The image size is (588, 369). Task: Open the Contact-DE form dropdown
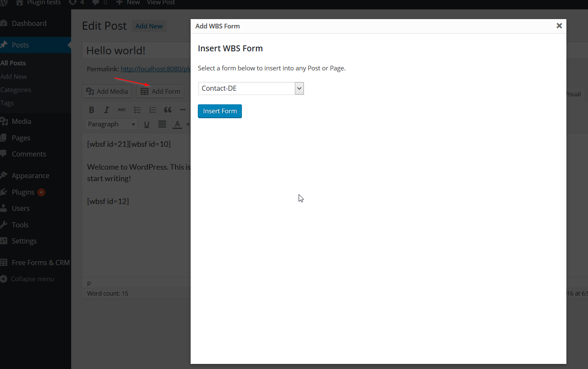coord(251,88)
